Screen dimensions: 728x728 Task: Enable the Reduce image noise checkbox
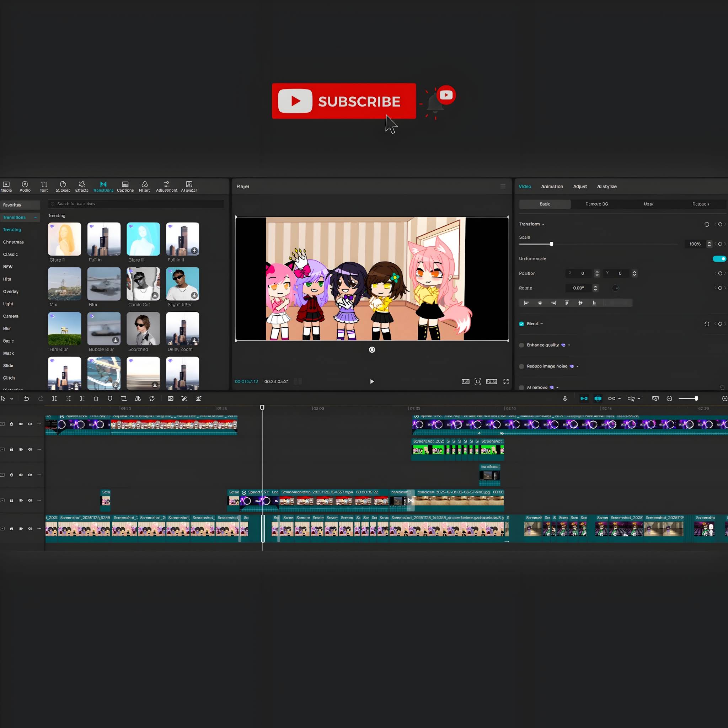click(521, 366)
